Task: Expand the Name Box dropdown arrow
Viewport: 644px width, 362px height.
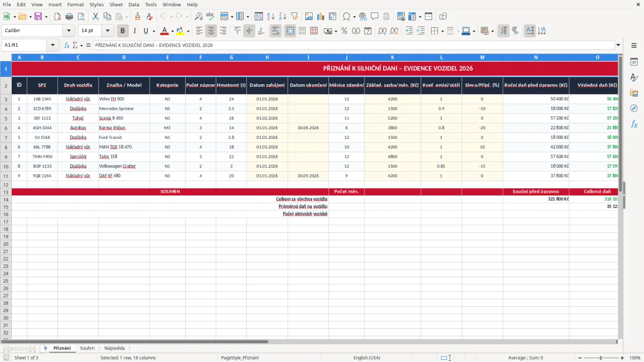Action: click(x=53, y=45)
